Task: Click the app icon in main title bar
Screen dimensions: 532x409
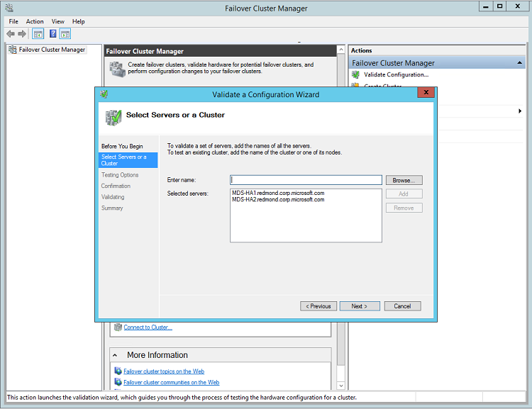Action: pyautogui.click(x=9, y=8)
